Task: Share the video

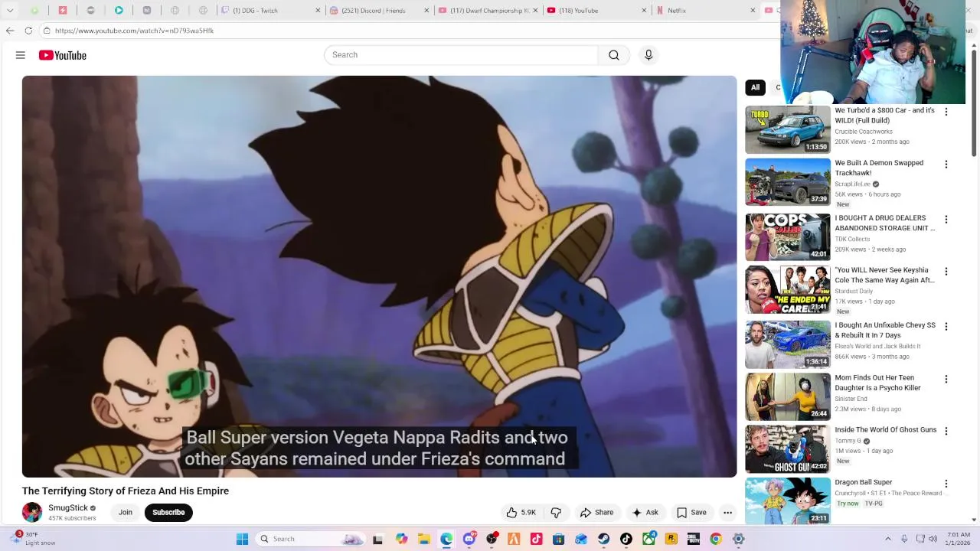Action: 596,513
